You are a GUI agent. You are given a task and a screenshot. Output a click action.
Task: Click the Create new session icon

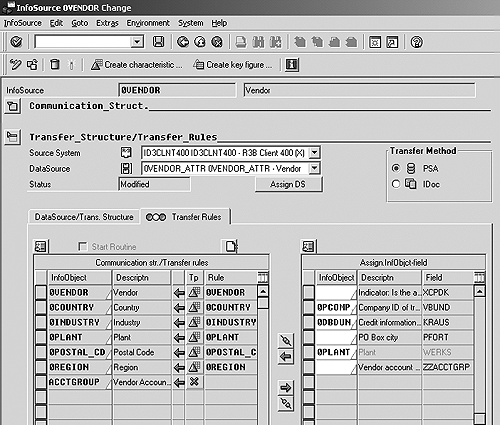pos(375,42)
